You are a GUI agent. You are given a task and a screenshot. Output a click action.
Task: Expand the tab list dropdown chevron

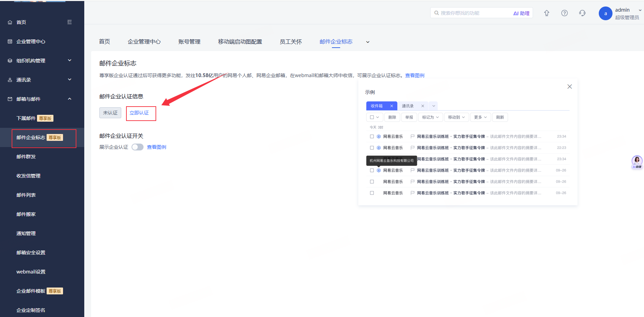[x=368, y=42]
